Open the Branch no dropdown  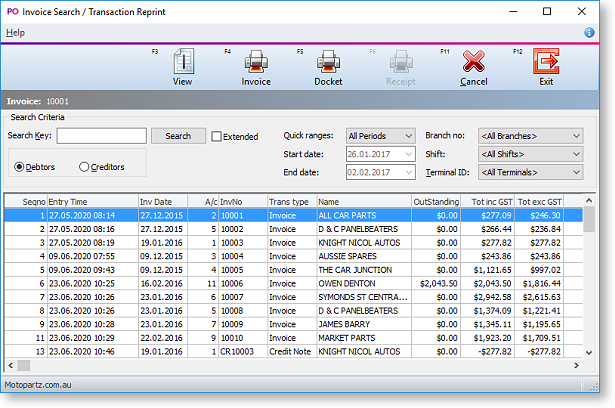(530, 136)
